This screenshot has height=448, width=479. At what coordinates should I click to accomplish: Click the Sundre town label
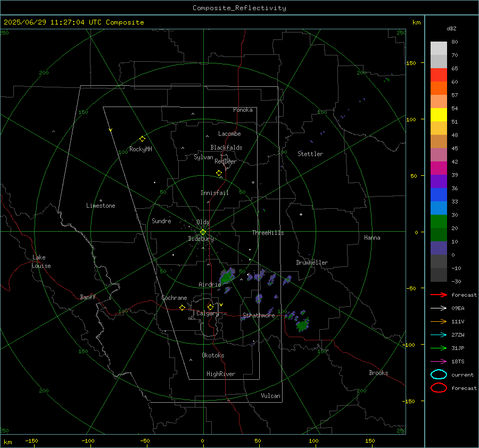pyautogui.click(x=161, y=221)
